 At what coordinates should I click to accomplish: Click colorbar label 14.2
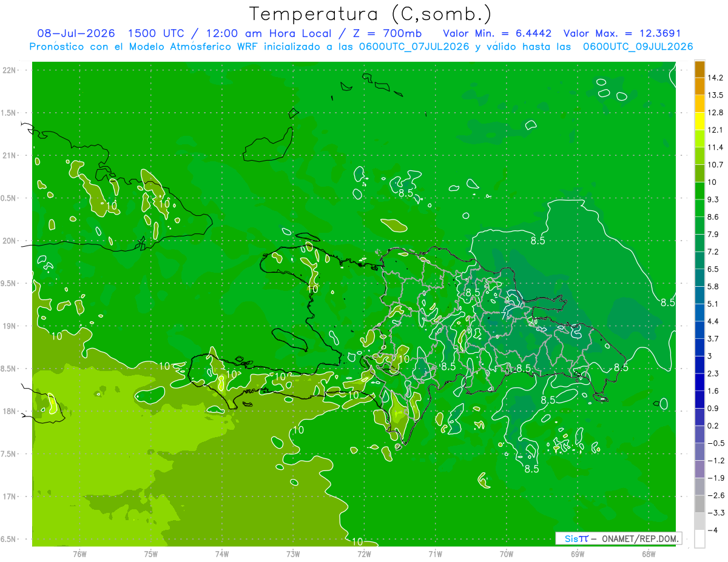(716, 78)
